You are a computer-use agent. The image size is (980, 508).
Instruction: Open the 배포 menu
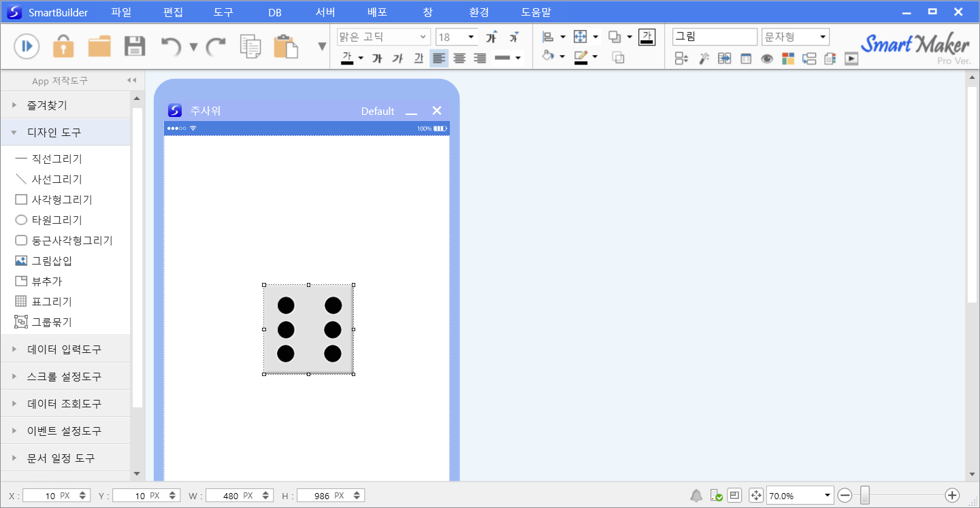[377, 12]
